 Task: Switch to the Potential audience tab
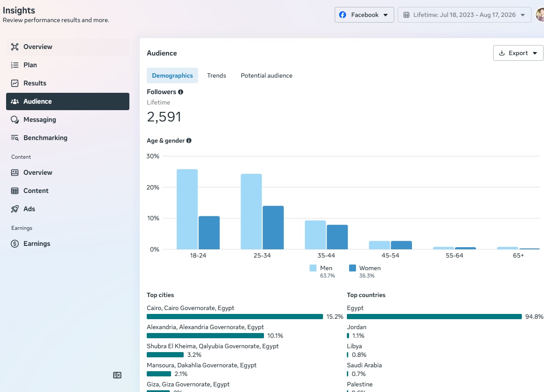(x=267, y=75)
